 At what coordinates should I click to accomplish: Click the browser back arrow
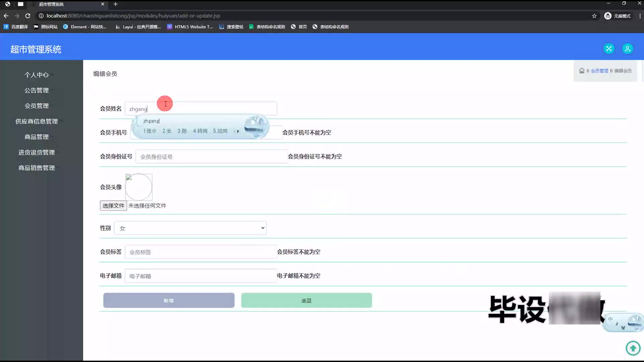[6, 16]
